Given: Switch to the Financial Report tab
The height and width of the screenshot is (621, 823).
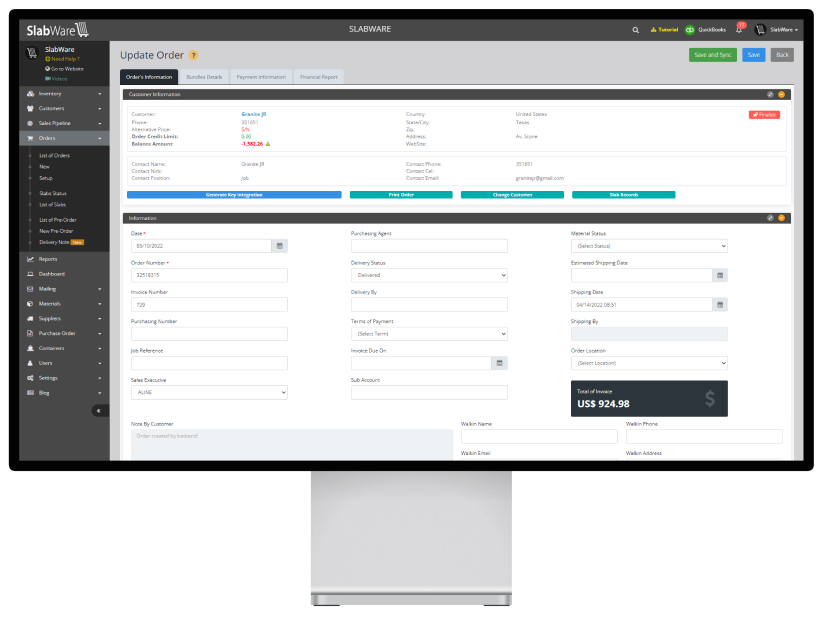Looking at the screenshot, I should click(319, 77).
